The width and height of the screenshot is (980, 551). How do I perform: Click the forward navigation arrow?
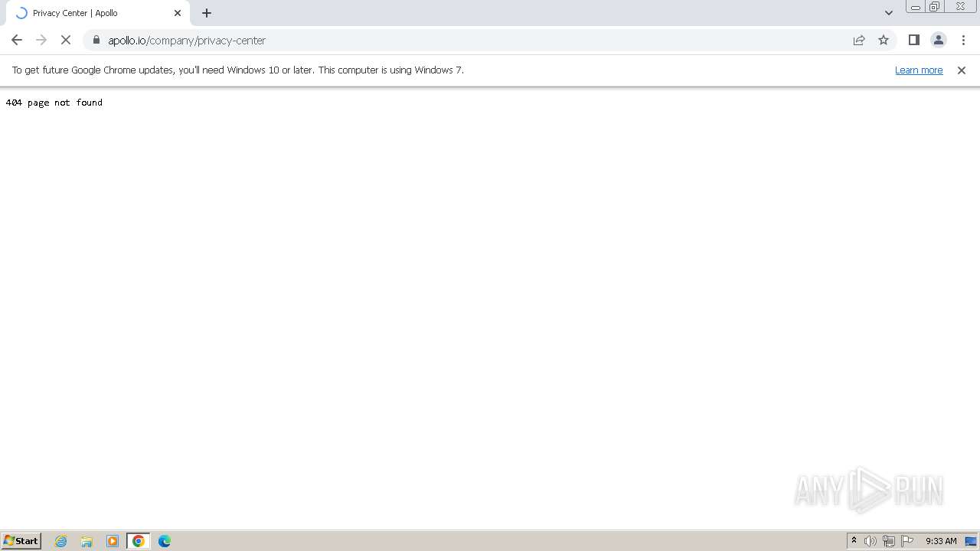tap(41, 40)
